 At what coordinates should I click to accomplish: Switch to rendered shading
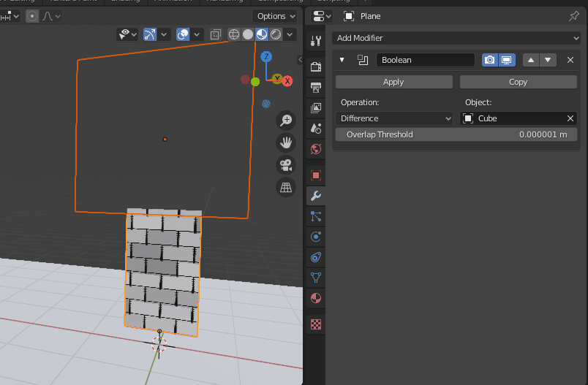(276, 34)
